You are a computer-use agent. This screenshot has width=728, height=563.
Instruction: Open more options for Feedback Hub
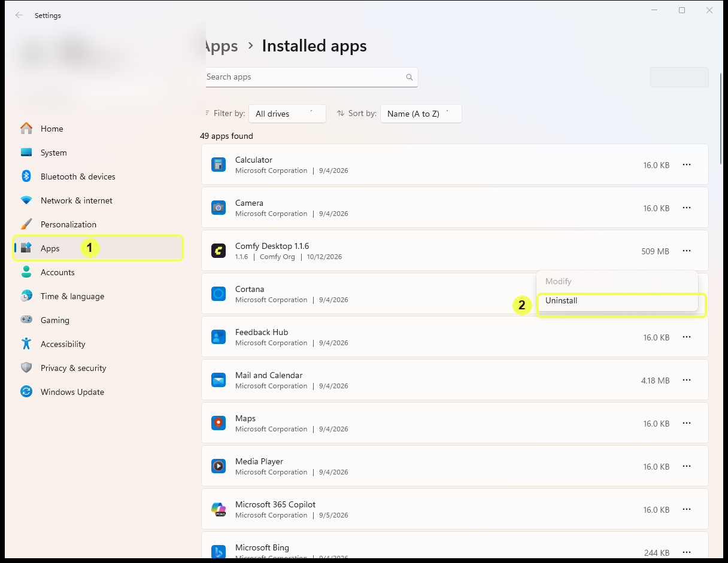pyautogui.click(x=687, y=337)
